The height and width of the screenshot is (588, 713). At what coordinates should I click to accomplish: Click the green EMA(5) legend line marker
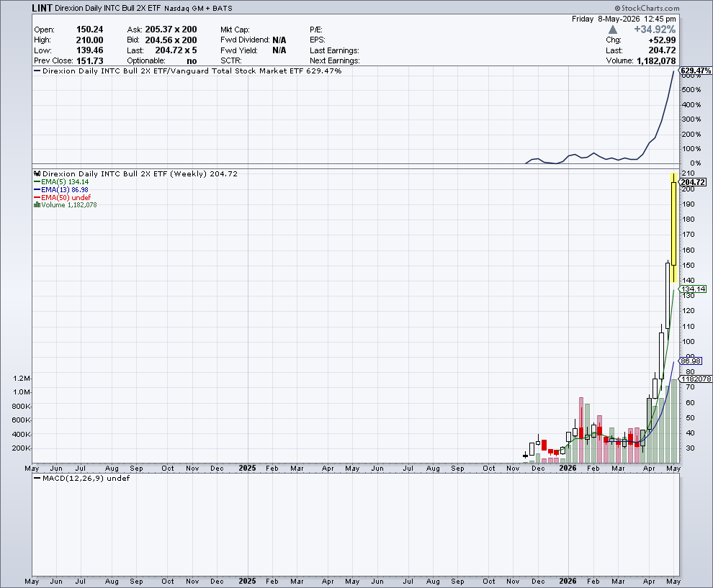click(37, 182)
